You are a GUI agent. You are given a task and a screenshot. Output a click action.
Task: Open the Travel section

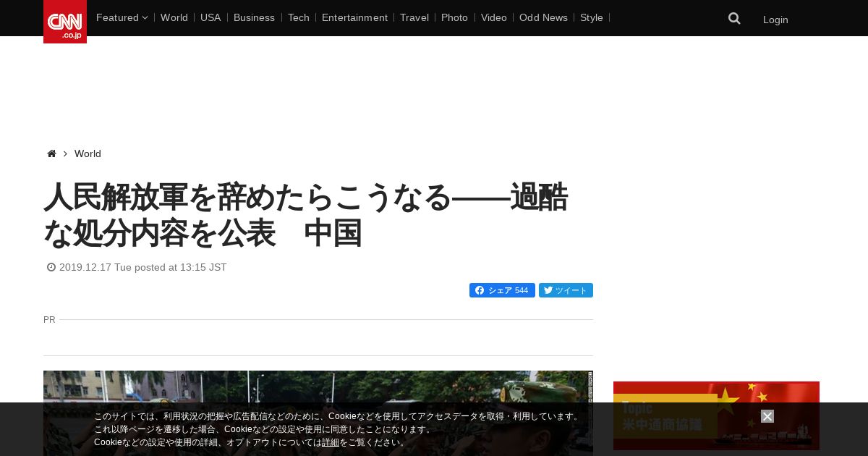[414, 17]
